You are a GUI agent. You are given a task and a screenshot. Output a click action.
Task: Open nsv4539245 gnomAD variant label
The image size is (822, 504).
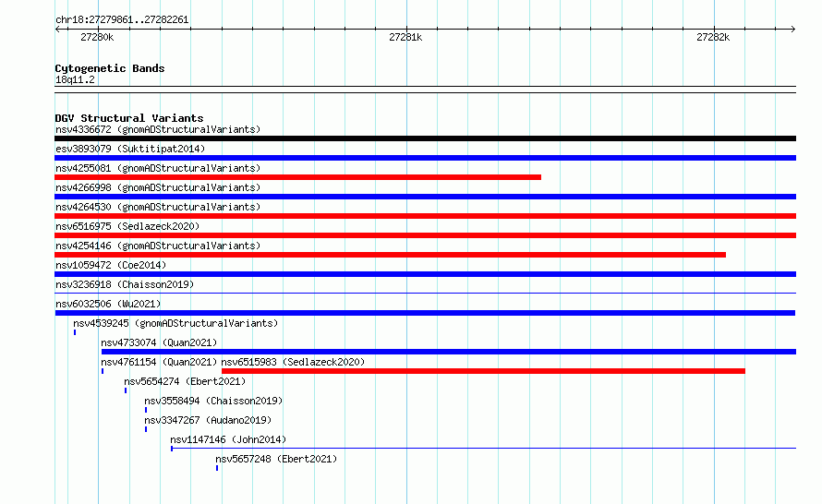(x=175, y=323)
